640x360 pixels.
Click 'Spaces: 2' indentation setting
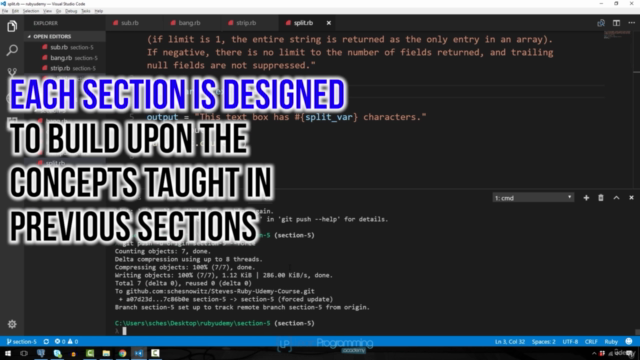tap(544, 342)
